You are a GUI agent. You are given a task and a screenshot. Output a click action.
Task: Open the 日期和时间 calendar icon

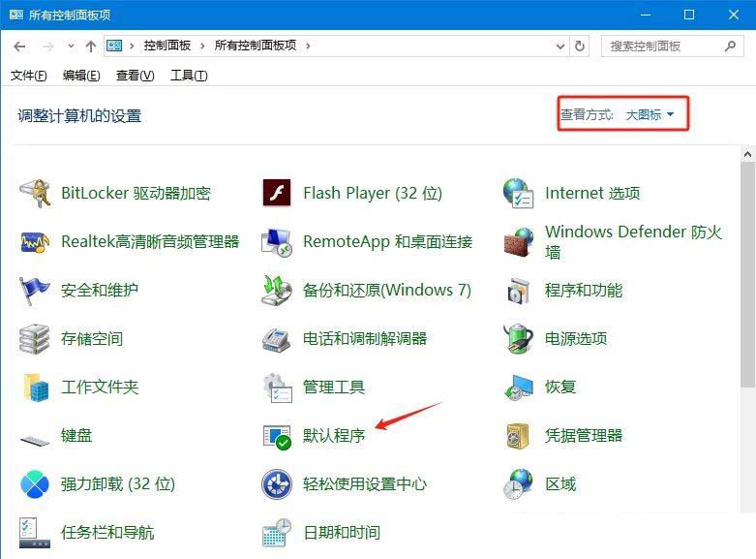(277, 533)
